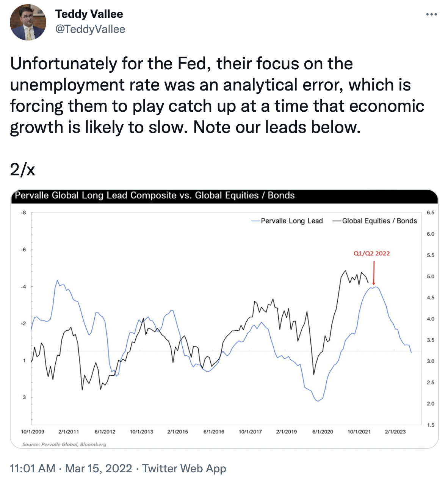448x478 pixels.
Task: Select the Global Equities / Bonds legend label
Action: point(379,221)
